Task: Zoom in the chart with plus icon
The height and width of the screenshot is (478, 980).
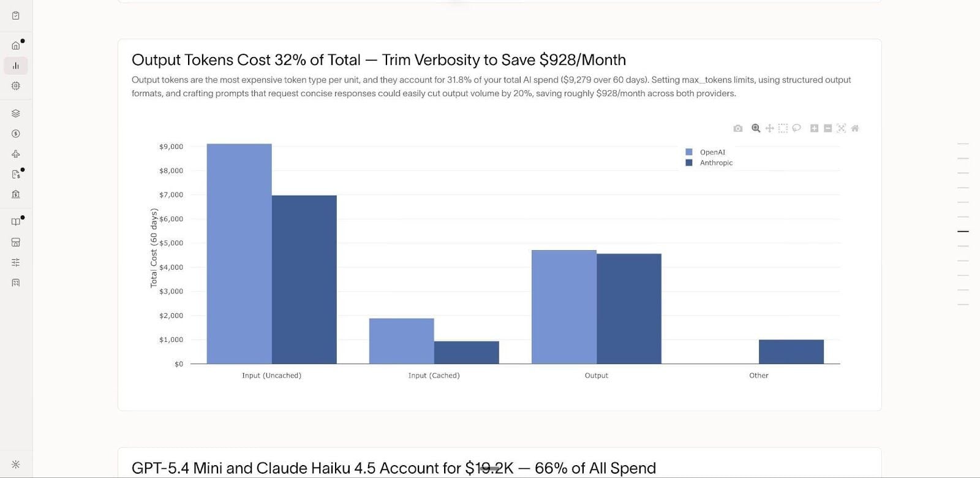Action: (x=814, y=128)
